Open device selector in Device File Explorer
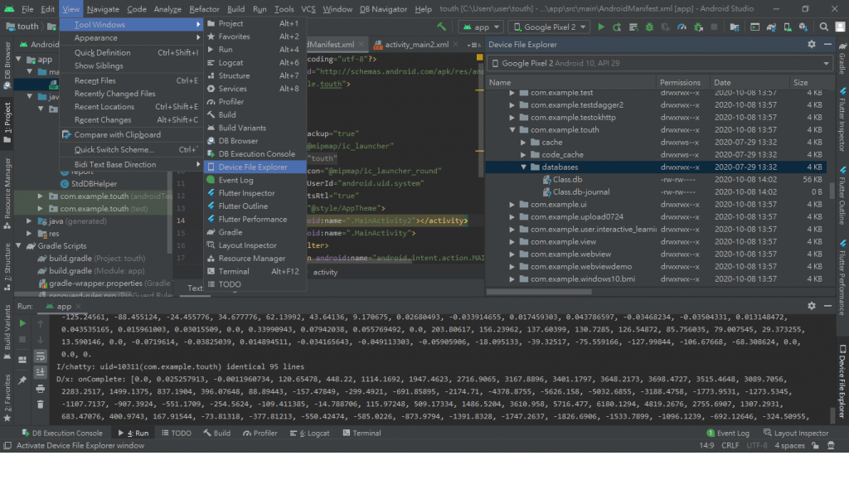The width and height of the screenshot is (849, 504). click(x=659, y=63)
